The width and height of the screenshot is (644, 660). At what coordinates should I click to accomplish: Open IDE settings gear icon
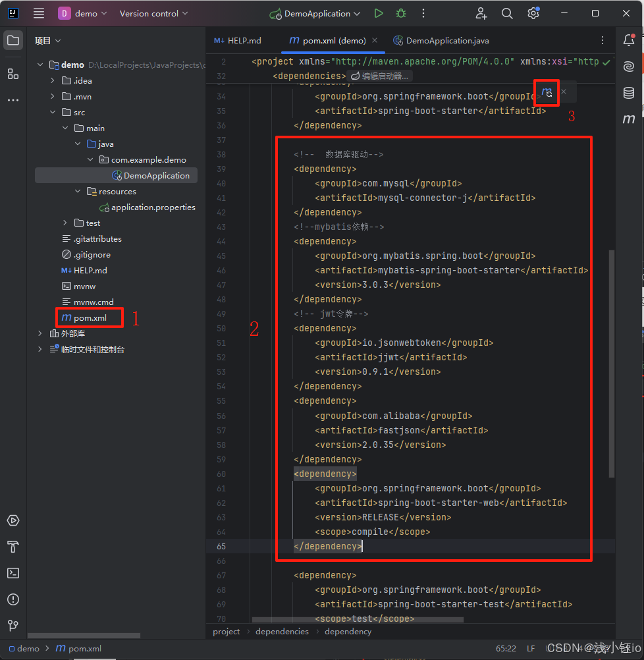point(533,13)
